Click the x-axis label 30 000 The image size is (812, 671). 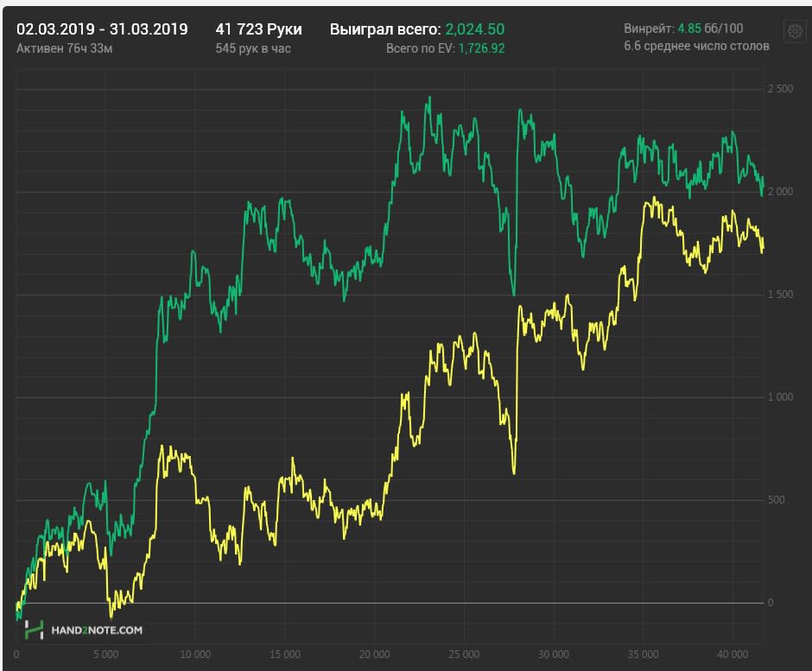(x=554, y=655)
